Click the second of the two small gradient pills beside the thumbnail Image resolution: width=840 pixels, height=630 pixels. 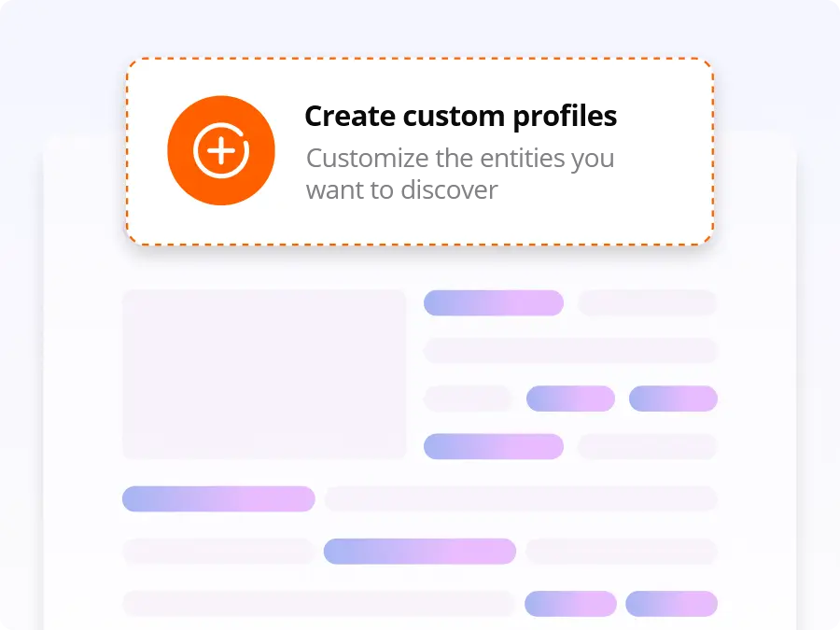pos(673,399)
